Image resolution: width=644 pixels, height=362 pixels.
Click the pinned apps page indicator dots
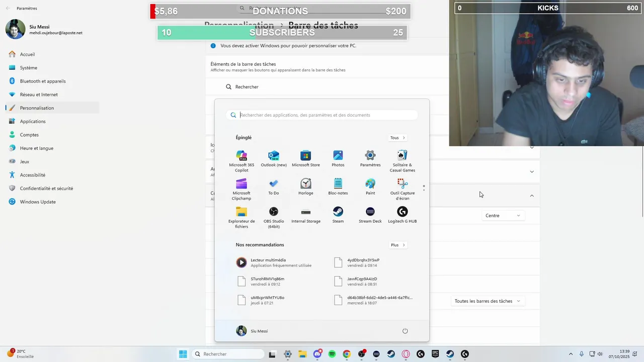pos(424,188)
